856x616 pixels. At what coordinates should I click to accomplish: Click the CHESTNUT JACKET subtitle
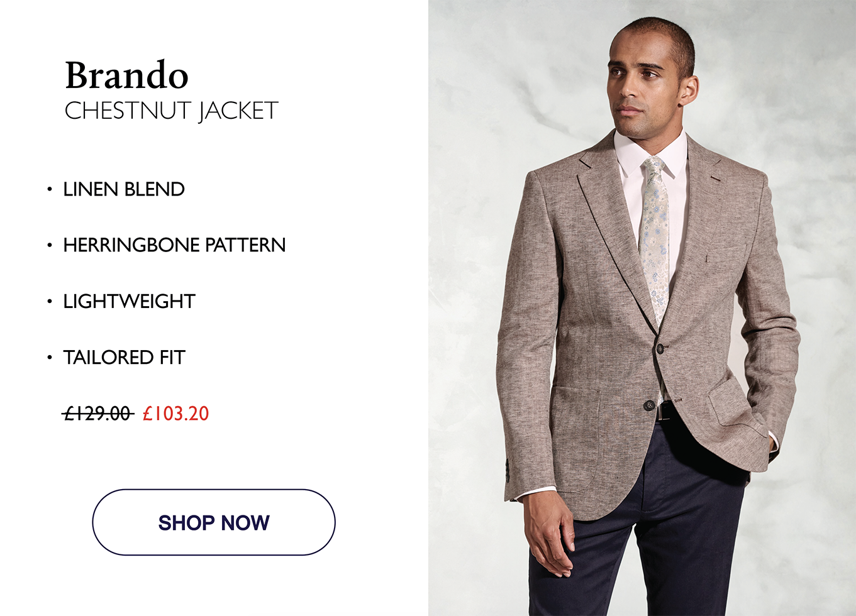click(172, 111)
